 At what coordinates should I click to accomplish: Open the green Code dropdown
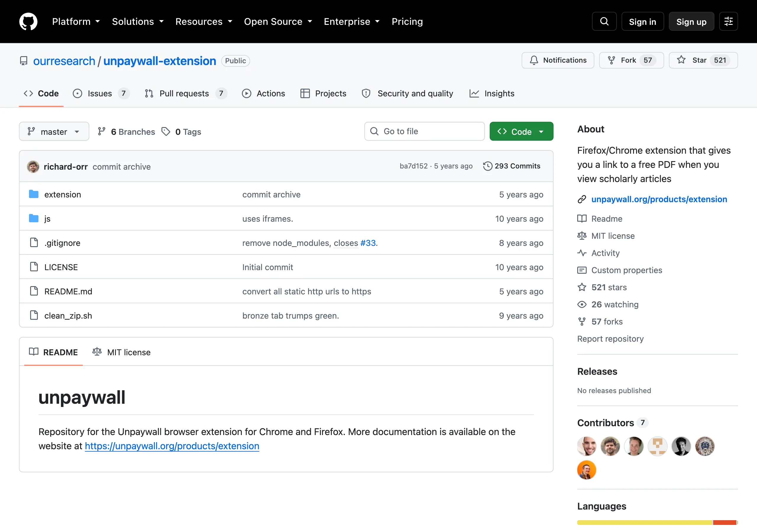click(x=521, y=131)
